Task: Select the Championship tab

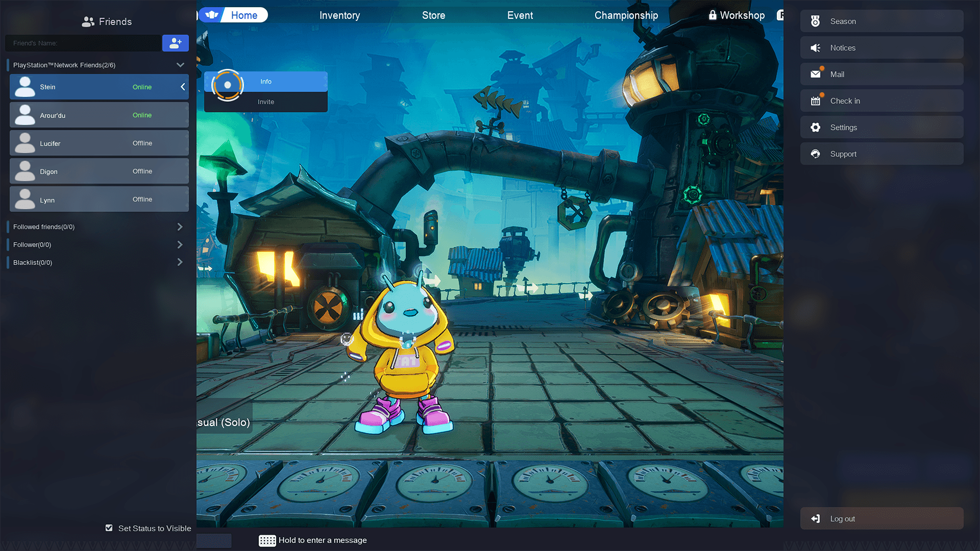Action: click(x=626, y=15)
